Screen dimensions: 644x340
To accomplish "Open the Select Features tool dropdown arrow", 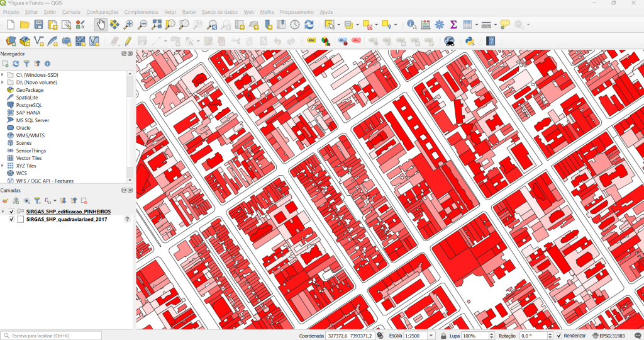I will pos(338,25).
